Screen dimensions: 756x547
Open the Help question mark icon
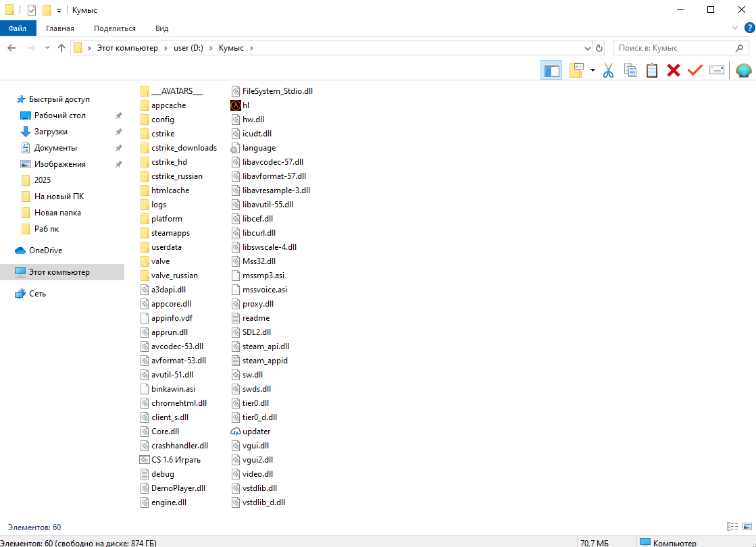750,28
